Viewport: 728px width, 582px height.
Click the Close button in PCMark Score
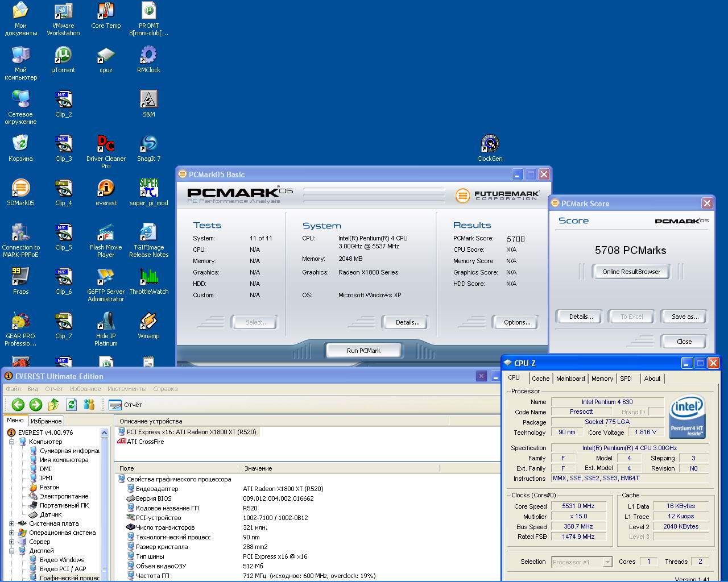point(684,342)
